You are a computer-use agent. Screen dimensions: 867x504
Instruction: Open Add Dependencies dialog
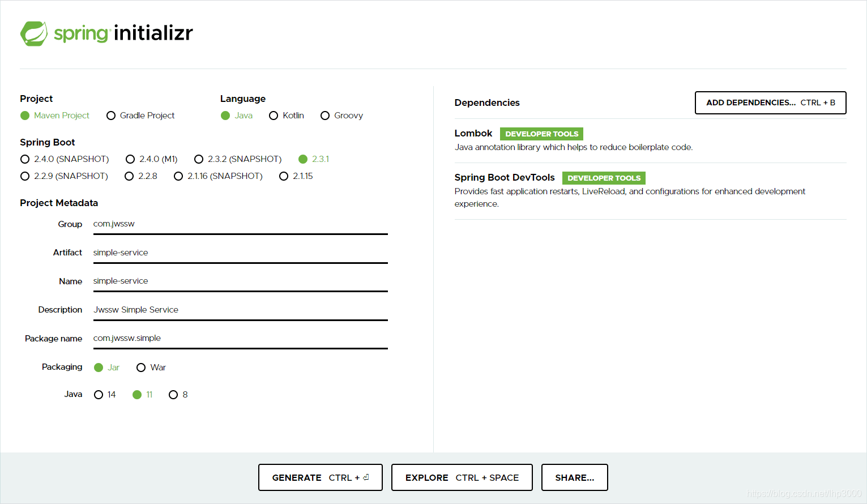(770, 102)
